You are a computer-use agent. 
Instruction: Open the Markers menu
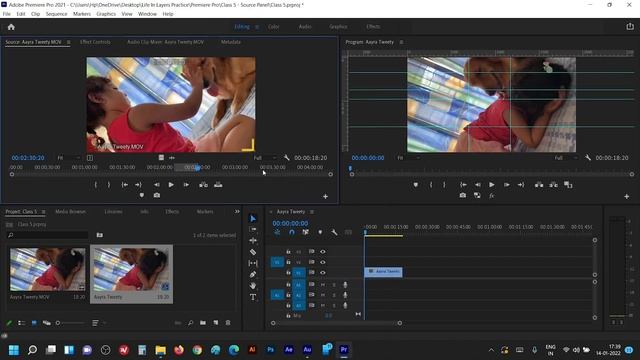pyautogui.click(x=82, y=14)
